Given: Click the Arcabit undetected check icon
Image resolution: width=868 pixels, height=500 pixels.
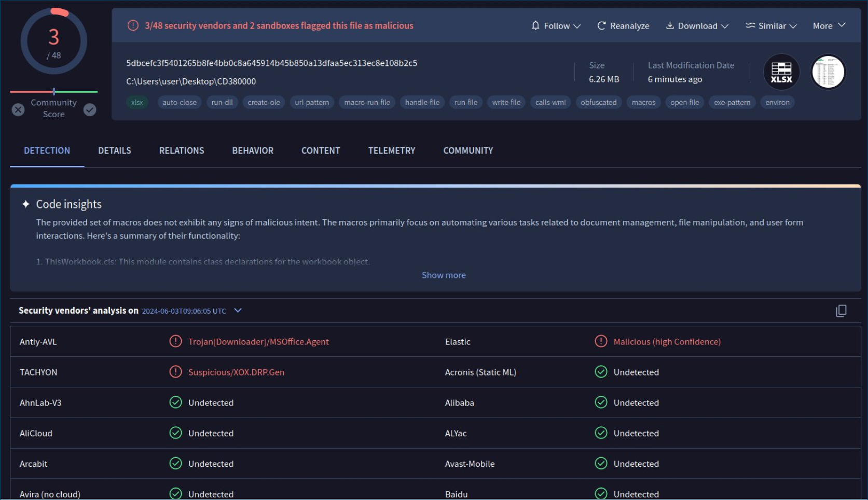Looking at the screenshot, I should (x=175, y=463).
